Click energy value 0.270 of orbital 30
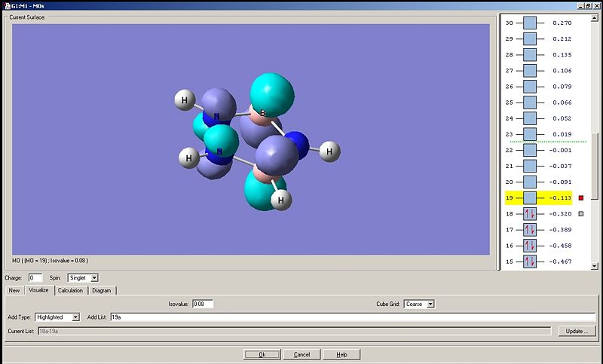603x364 pixels. (562, 23)
